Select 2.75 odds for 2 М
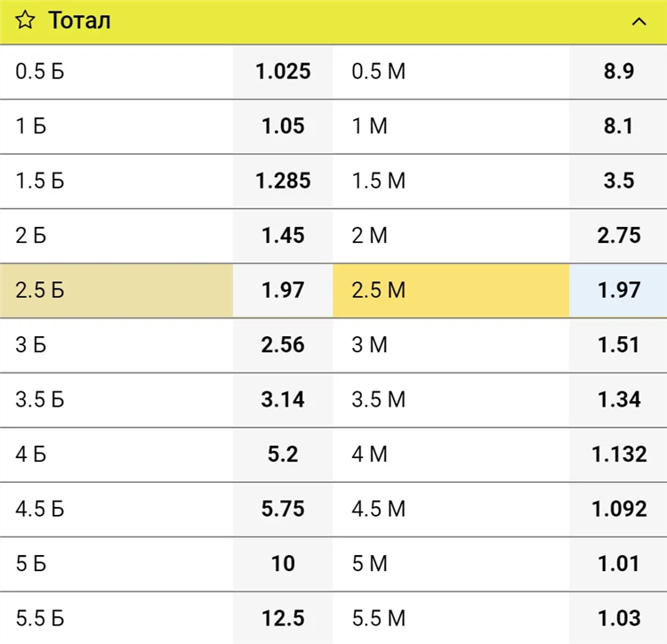667x644 pixels. pyautogui.click(x=618, y=236)
